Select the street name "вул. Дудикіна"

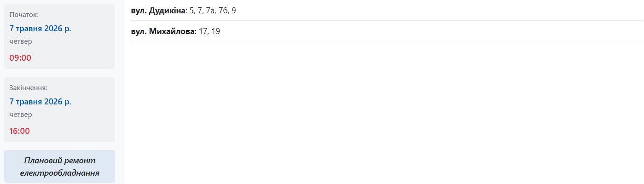[x=158, y=10]
